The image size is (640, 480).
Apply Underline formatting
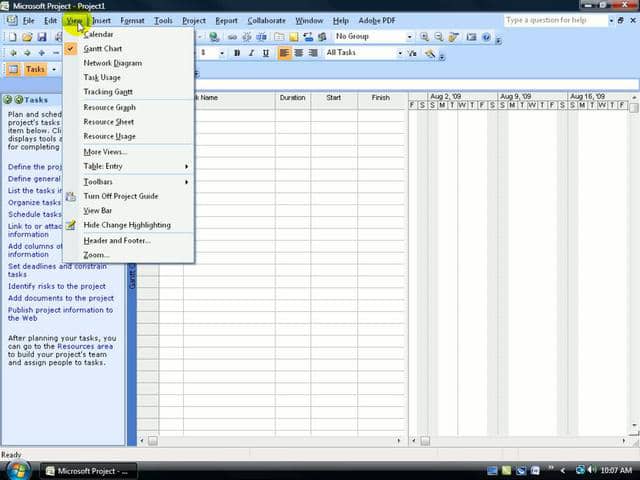[x=266, y=53]
